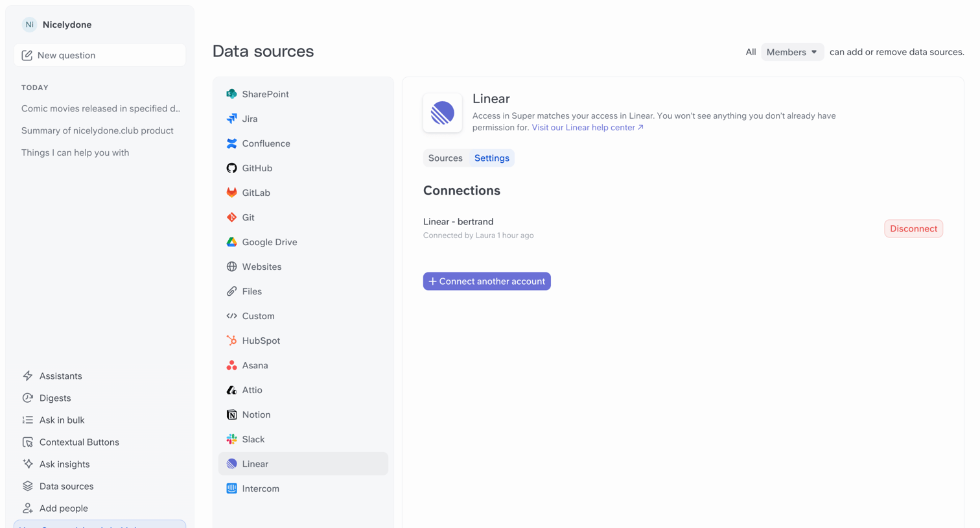Choose HubSpot from the sources list

click(303, 341)
